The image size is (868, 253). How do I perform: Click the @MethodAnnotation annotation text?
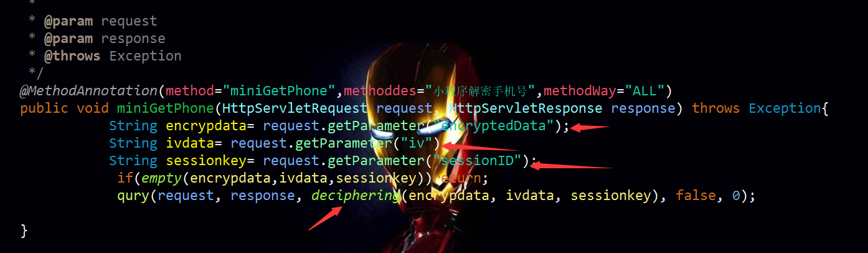click(88, 91)
